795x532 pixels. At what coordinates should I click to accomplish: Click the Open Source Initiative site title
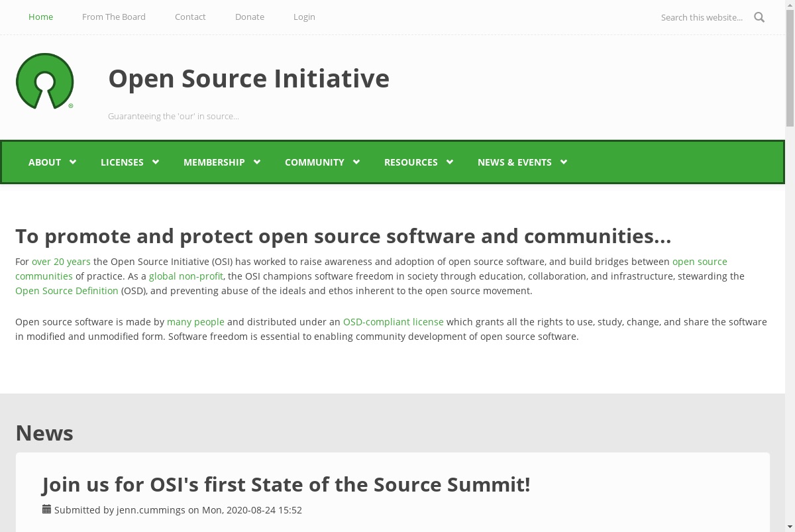pyautogui.click(x=248, y=78)
